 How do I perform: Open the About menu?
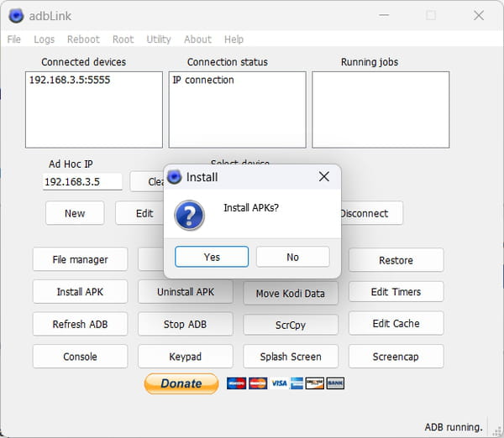197,39
